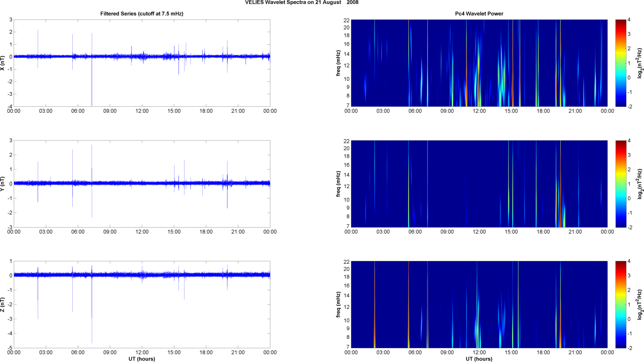Click the Pc4 Wavelet Power heading
The image size is (644, 362).
click(479, 14)
